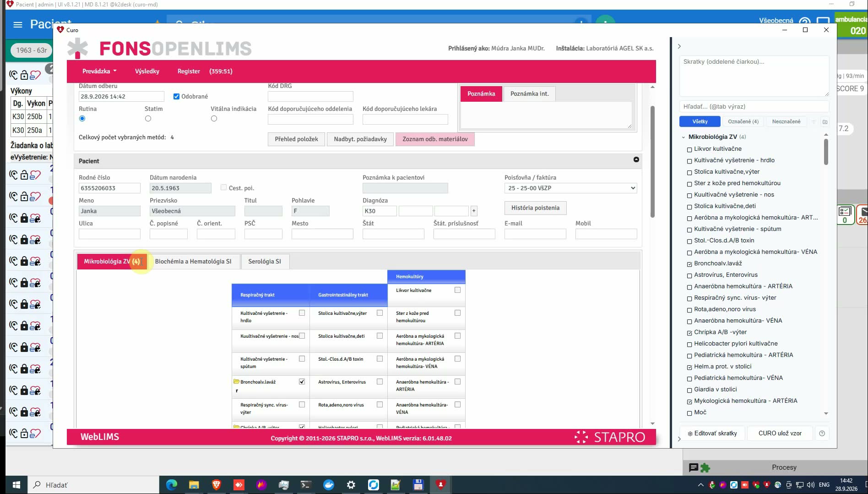868x494 pixels.
Task: Open the Poisťovňa / faktúra dropdown
Action: (571, 188)
